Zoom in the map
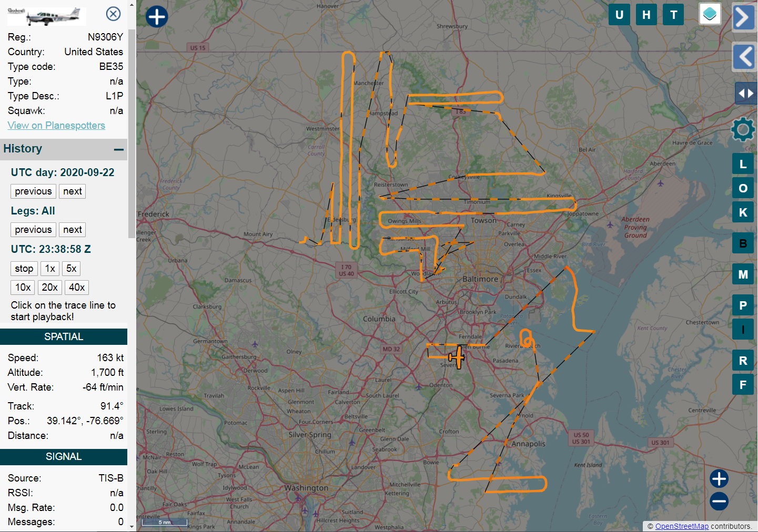 (719, 479)
